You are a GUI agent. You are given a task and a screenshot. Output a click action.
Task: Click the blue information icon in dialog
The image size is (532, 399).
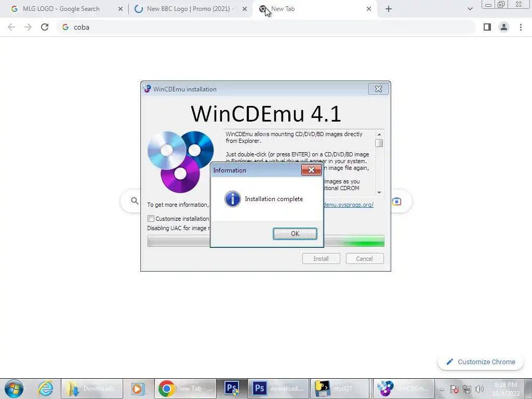click(x=233, y=199)
